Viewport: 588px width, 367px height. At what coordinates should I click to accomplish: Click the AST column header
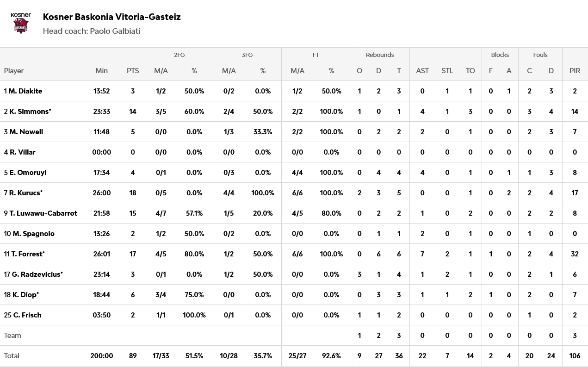422,71
